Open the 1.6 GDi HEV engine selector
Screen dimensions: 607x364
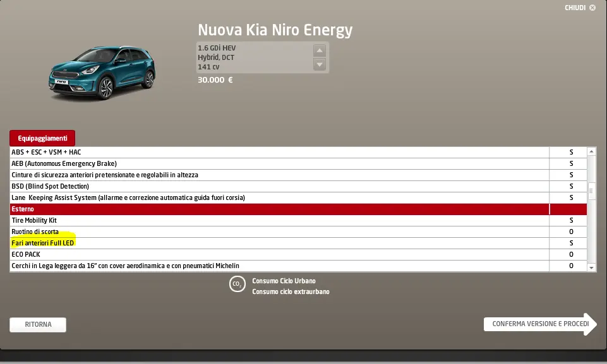263,57
